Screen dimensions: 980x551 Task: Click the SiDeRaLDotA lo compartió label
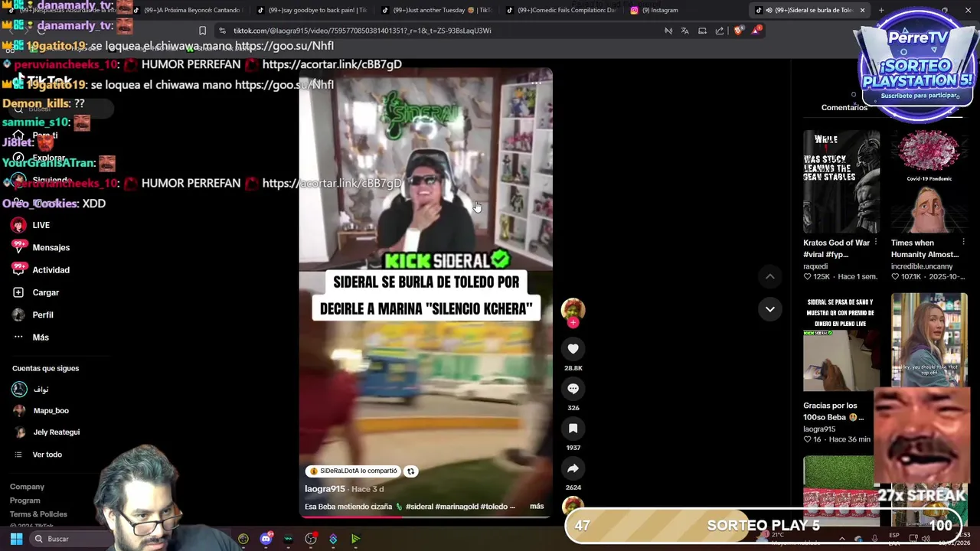click(352, 471)
